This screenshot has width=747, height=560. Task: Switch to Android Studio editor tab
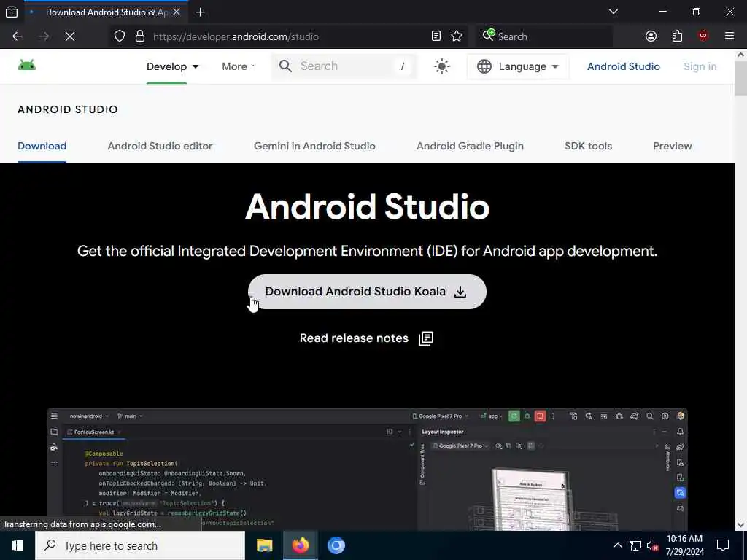coord(160,146)
